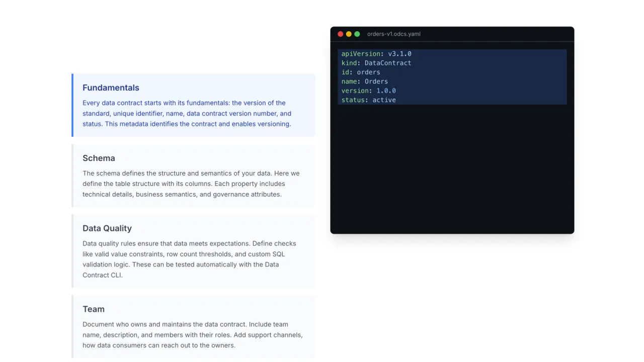Click the Fundamentals description paragraph
The width and height of the screenshot is (644, 362).
(x=187, y=113)
